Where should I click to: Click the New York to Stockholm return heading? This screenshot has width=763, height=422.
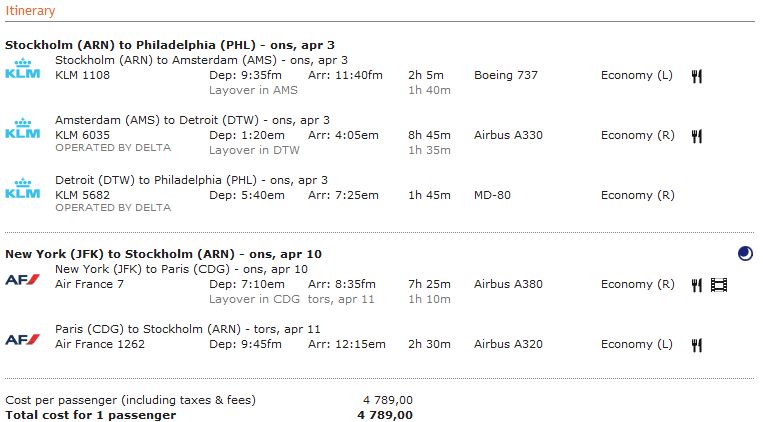click(x=163, y=254)
